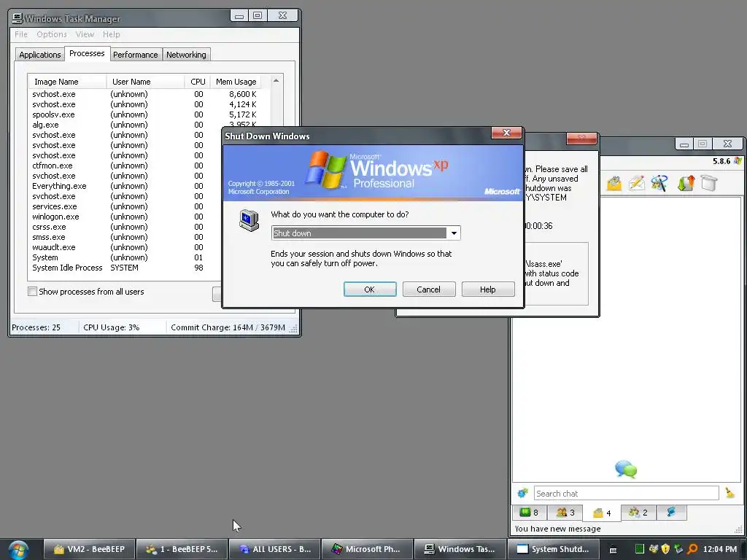Click the 12:04 PM taskbar clock

point(720,549)
